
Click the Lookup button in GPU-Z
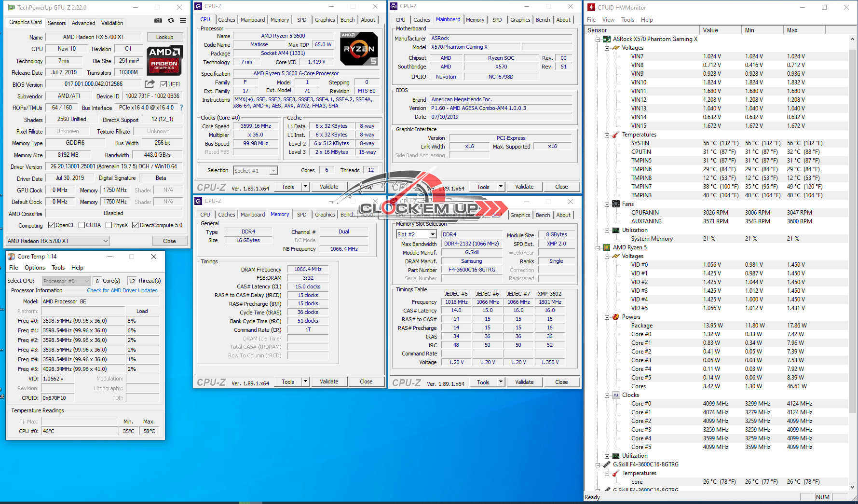point(164,37)
